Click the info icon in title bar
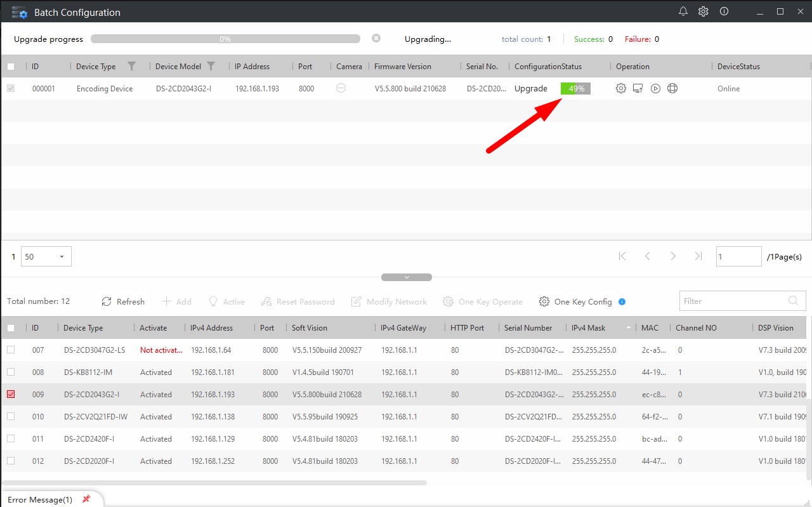This screenshot has height=507, width=812. click(x=724, y=11)
